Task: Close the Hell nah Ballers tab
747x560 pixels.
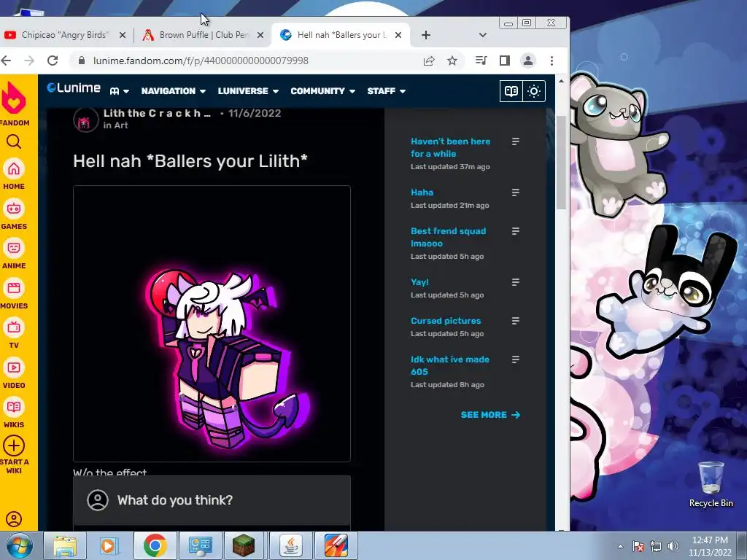Action: (398, 35)
